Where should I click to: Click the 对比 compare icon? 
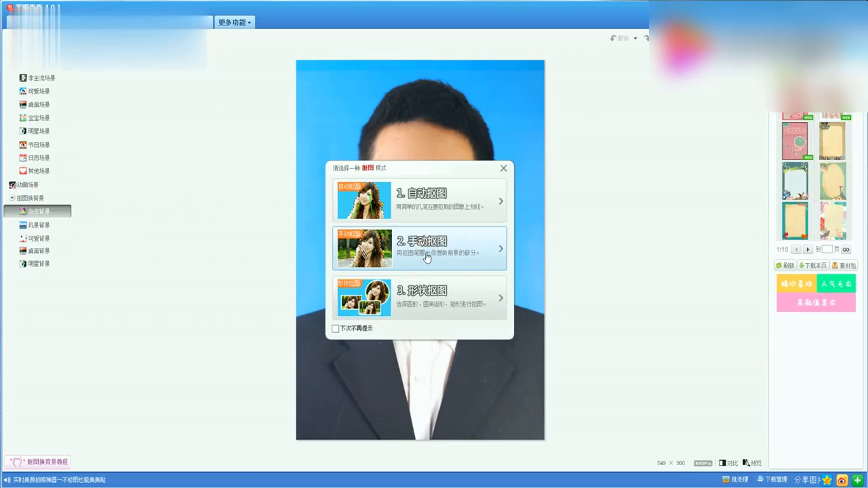point(728,463)
